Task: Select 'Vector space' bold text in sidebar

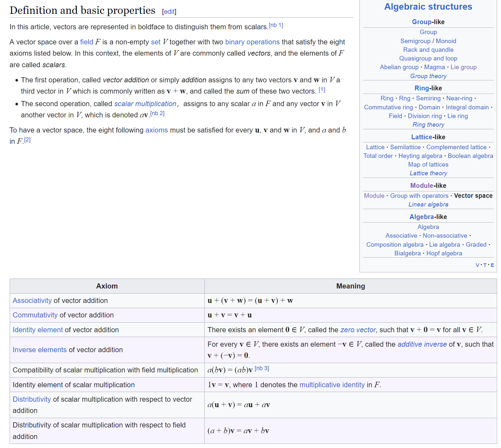Action: coord(473,196)
